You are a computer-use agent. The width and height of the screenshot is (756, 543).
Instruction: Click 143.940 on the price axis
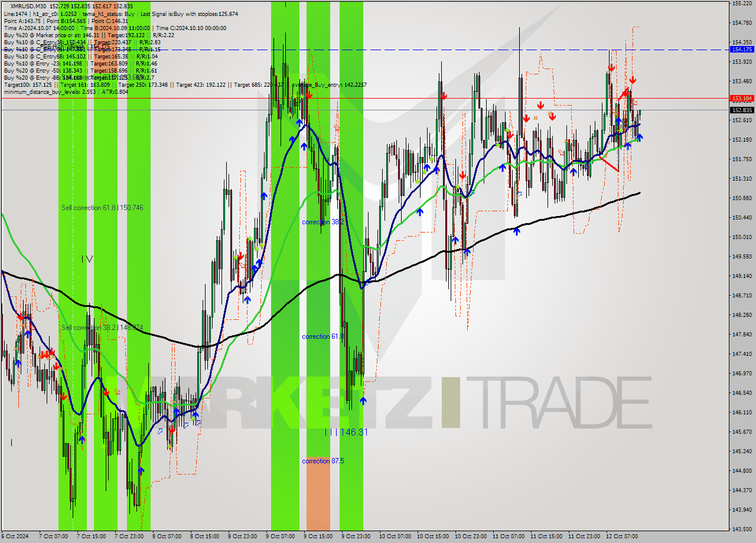coord(742,509)
